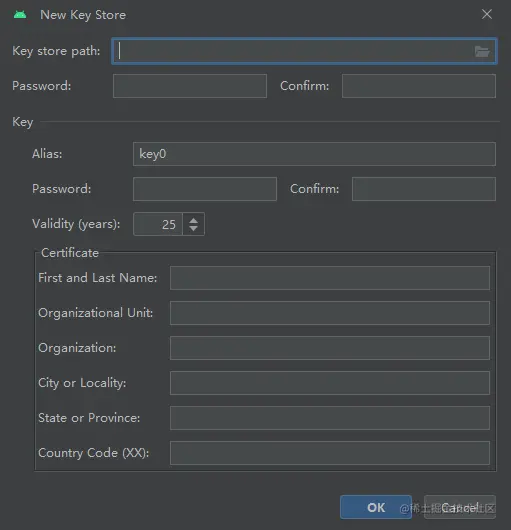511x530 pixels.
Task: Click the State or Province field
Action: pos(330,418)
